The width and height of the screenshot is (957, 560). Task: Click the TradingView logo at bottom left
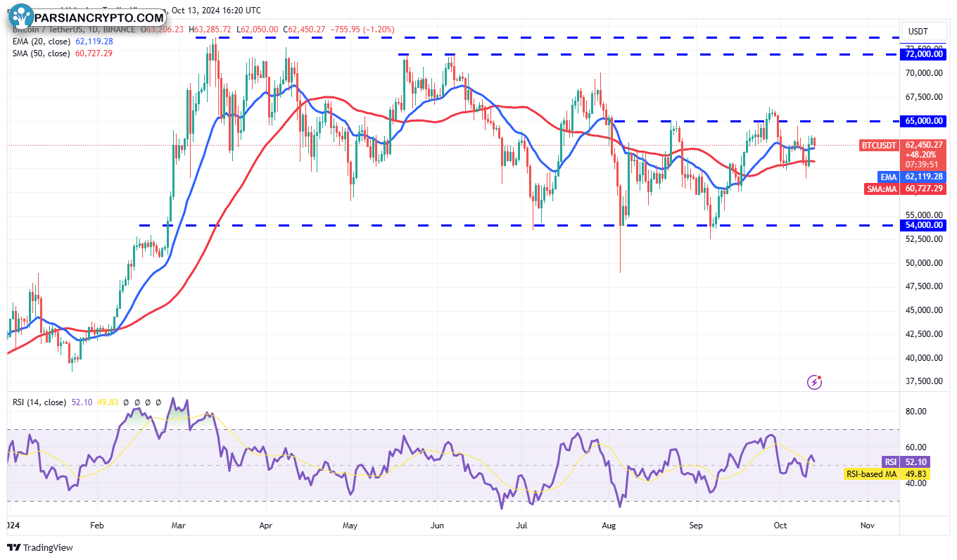point(40,547)
